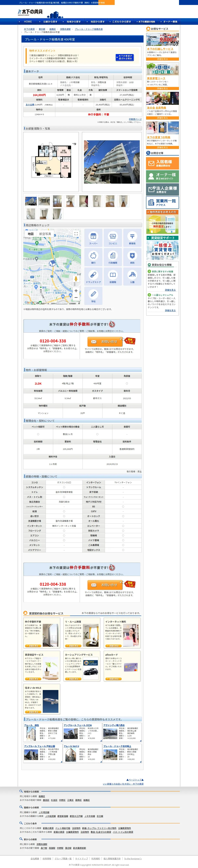This screenshot has height=868, width=198.
Task: Open the 郵便局 (post office) nearby icon
Action: coord(132,238)
